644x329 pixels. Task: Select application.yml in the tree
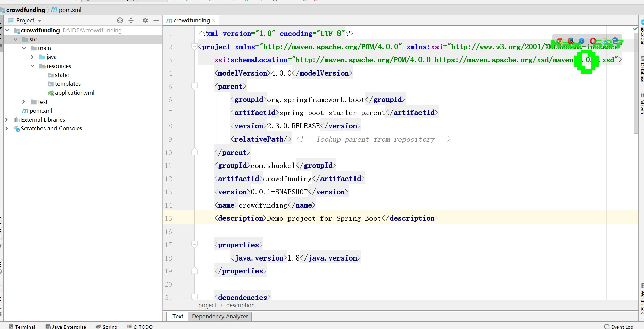coord(75,93)
